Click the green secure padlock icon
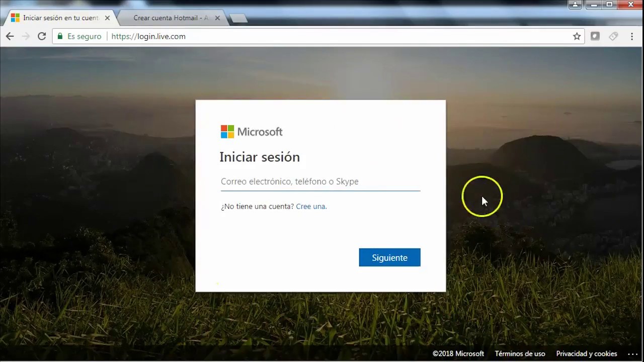The image size is (644, 362). 60,36
